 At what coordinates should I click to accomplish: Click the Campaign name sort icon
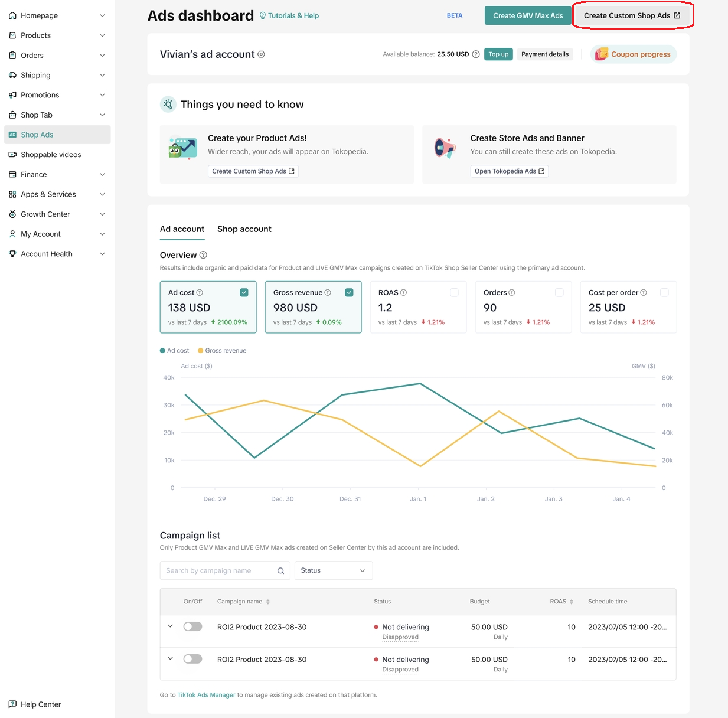pyautogui.click(x=268, y=602)
